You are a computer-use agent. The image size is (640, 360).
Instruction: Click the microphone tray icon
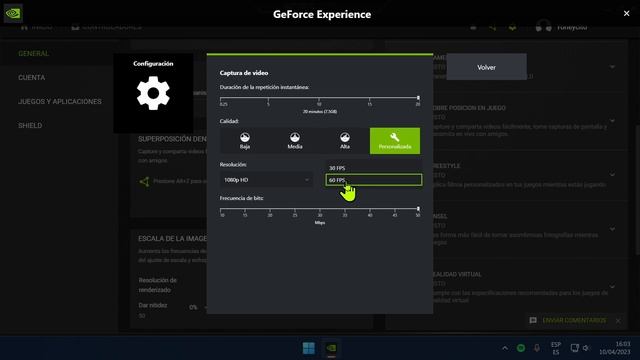point(537,348)
